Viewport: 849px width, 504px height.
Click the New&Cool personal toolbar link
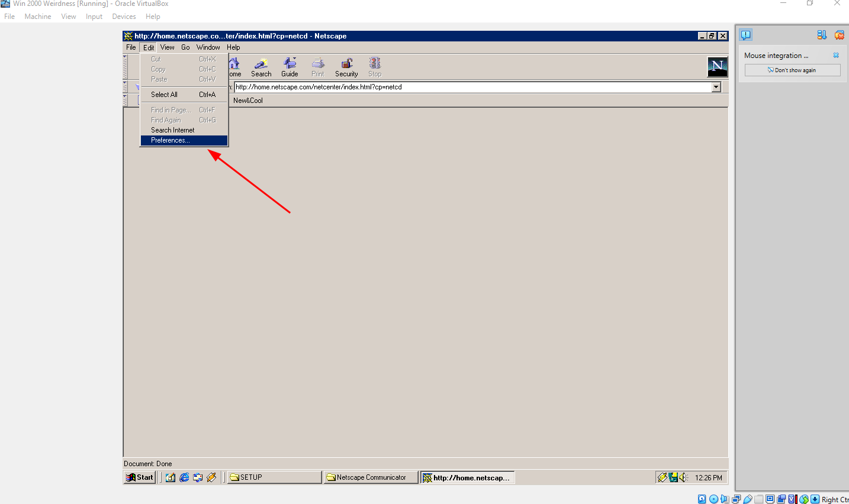click(x=248, y=101)
